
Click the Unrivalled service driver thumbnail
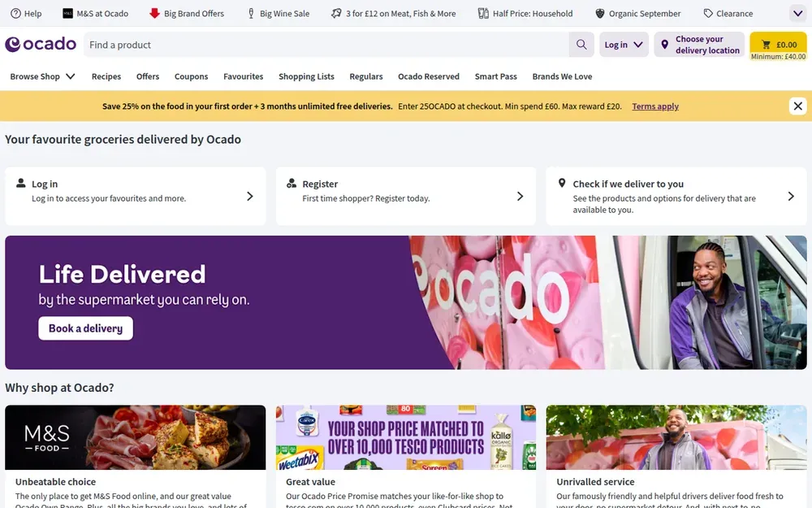(676, 437)
